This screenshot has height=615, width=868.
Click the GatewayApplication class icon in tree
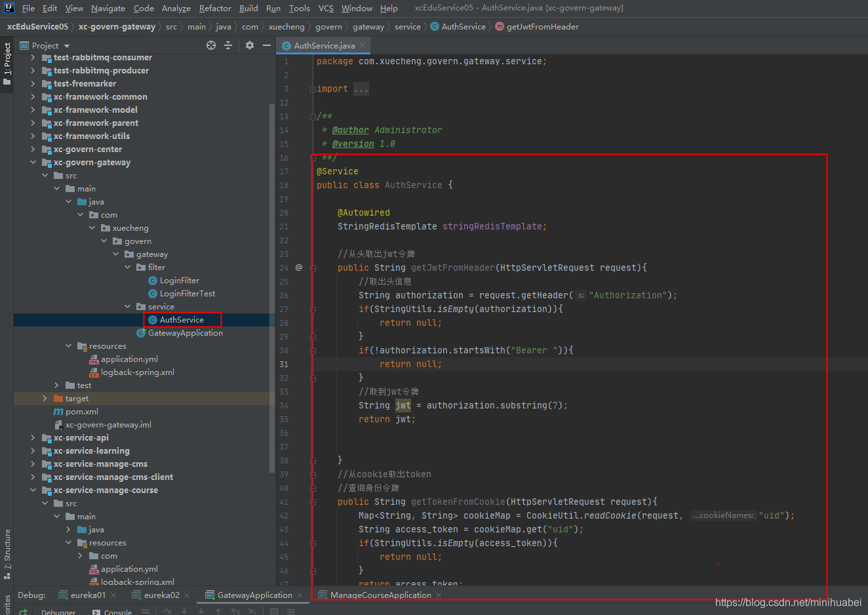(x=141, y=333)
